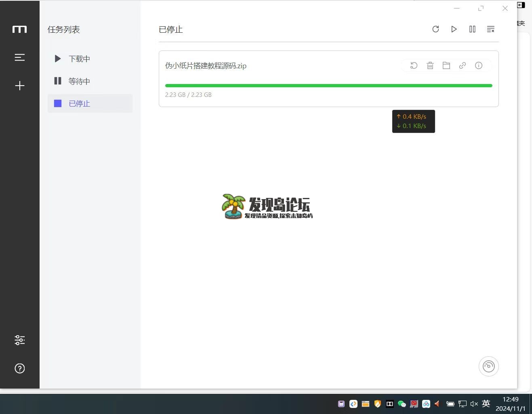Screen dimensions: 532x414
Task: Click the upload/download speed indicator
Action: (414, 121)
